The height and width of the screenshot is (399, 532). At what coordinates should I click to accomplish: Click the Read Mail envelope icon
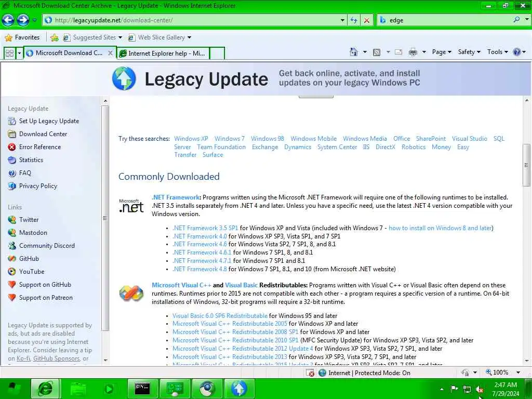click(398, 52)
